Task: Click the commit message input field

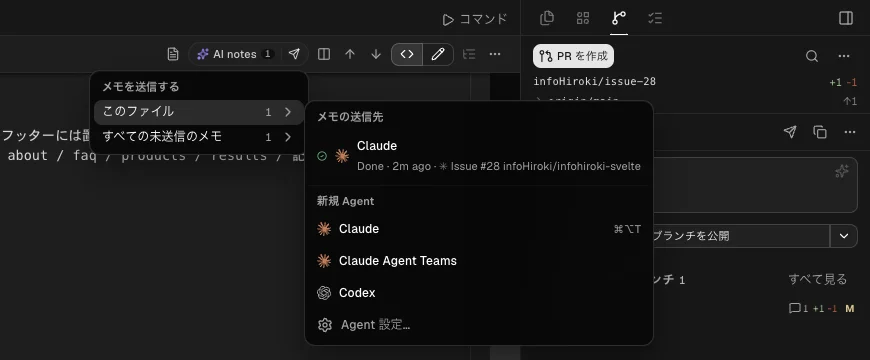Action: click(x=755, y=185)
